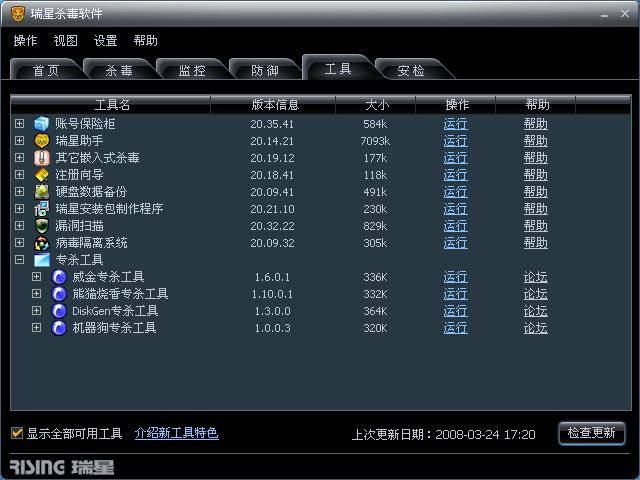The height and width of the screenshot is (480, 640).
Task: Expand the 机器狗专杀工具 row
Action: [x=36, y=328]
